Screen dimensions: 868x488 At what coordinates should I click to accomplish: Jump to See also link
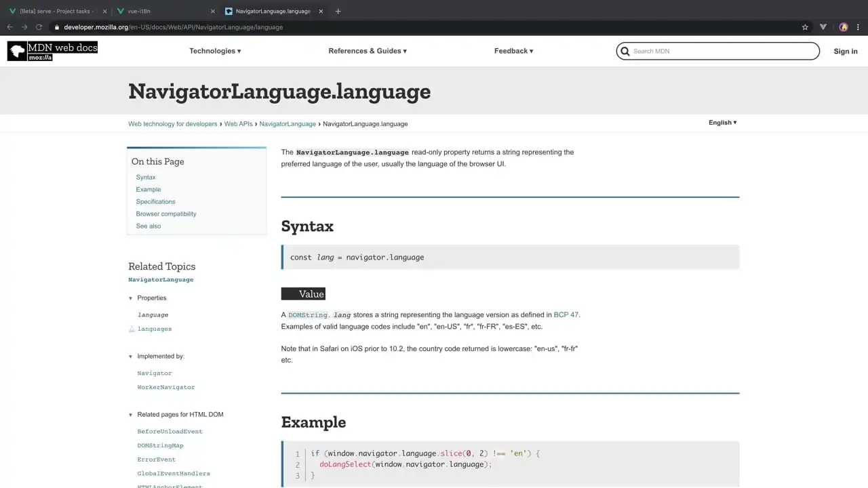[149, 226]
